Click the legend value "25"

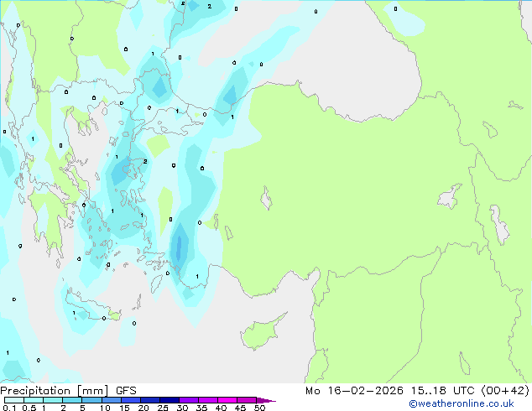tap(163, 408)
